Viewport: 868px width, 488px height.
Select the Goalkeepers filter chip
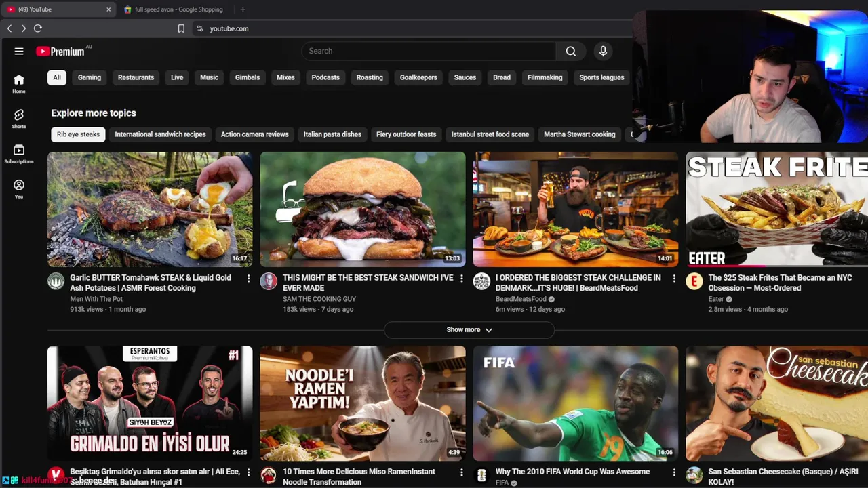[x=418, y=77]
